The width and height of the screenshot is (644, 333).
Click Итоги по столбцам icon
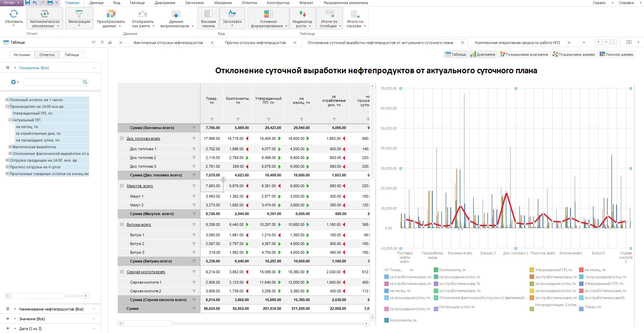(330, 14)
